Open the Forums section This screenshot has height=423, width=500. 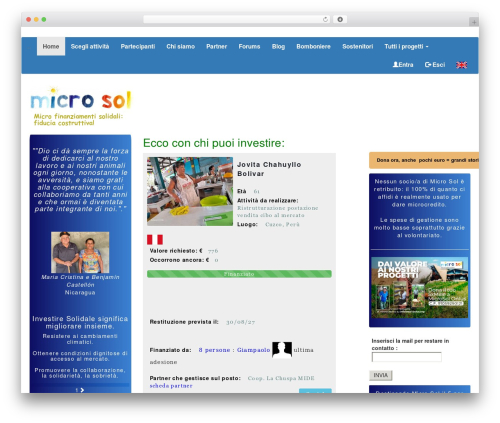(x=249, y=46)
